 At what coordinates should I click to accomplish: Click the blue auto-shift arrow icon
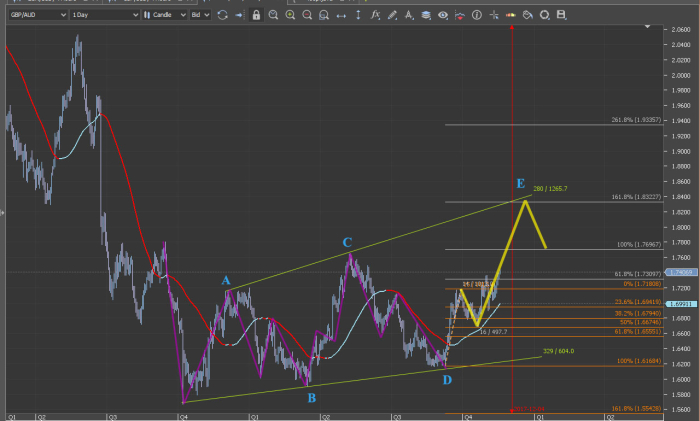(239, 15)
